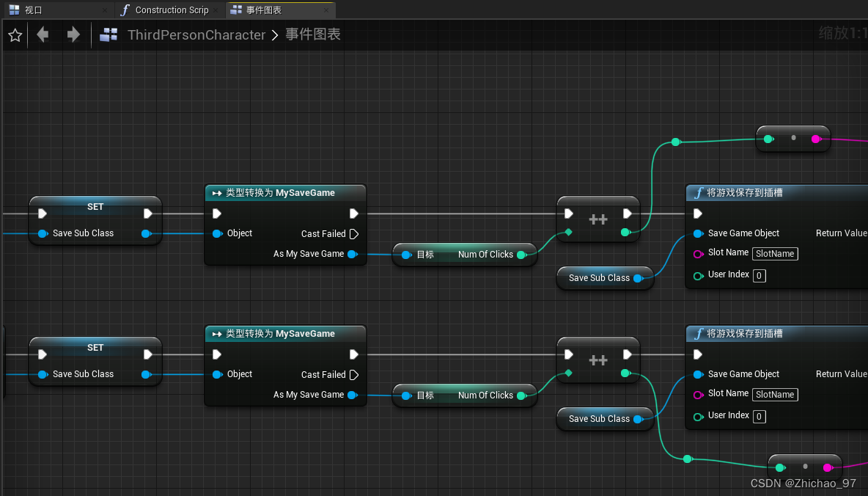Screen dimensions: 868x496
Task: Click upper conversion node magenta output pin
Action: coord(816,139)
